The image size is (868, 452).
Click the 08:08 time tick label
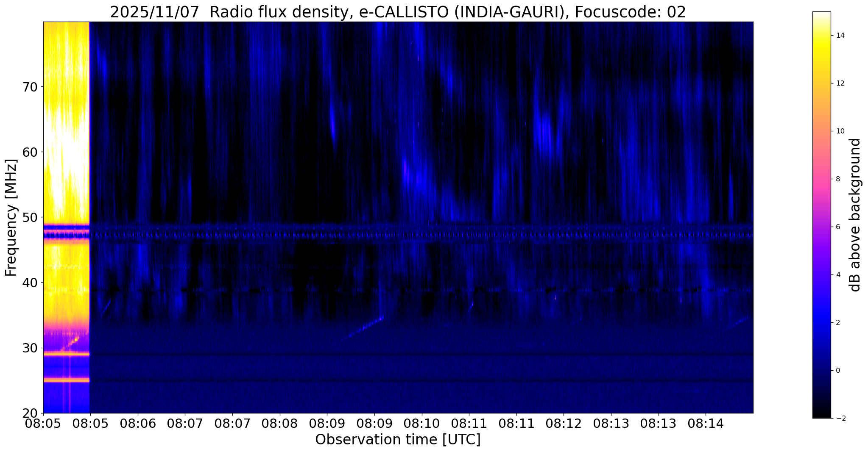pyautogui.click(x=279, y=423)
